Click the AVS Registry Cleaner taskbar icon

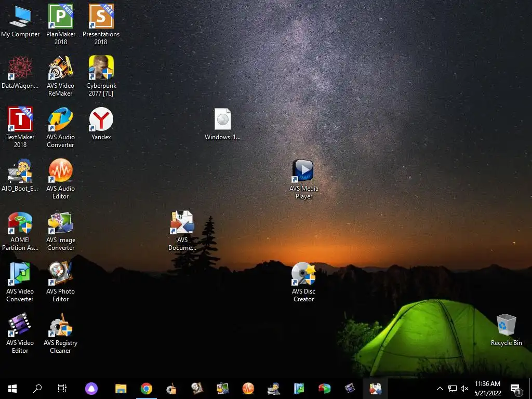171,389
